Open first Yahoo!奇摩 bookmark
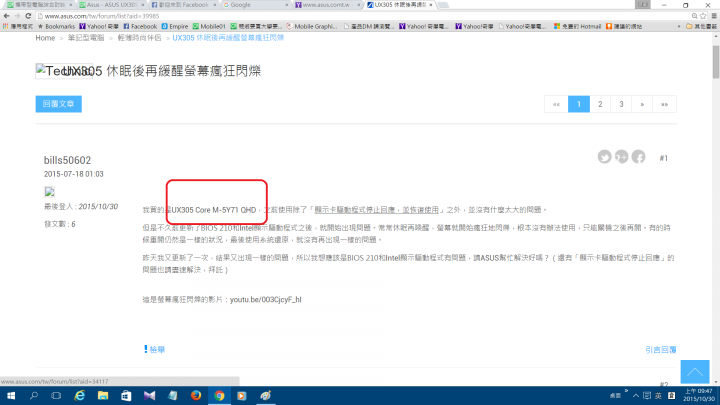 99,27
